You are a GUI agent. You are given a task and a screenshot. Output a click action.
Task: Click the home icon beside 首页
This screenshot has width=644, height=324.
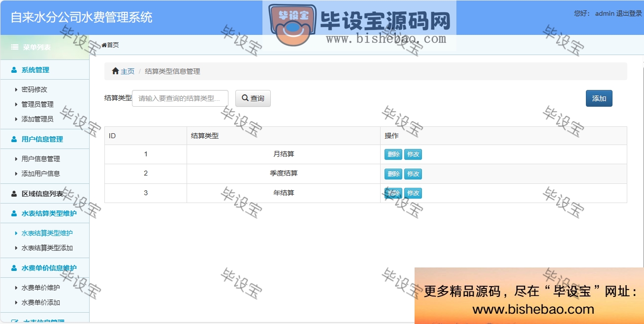[104, 45]
